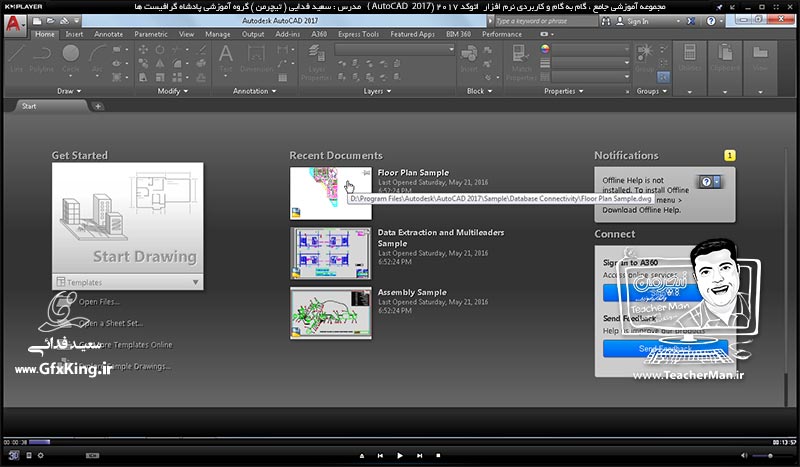Click the object color wheel icon

coord(545,49)
